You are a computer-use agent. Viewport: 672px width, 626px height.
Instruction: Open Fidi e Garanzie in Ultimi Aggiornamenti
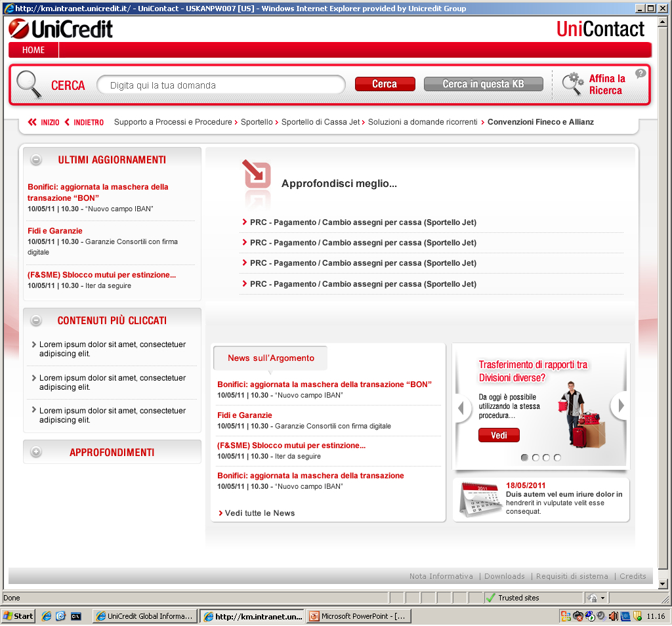55,231
